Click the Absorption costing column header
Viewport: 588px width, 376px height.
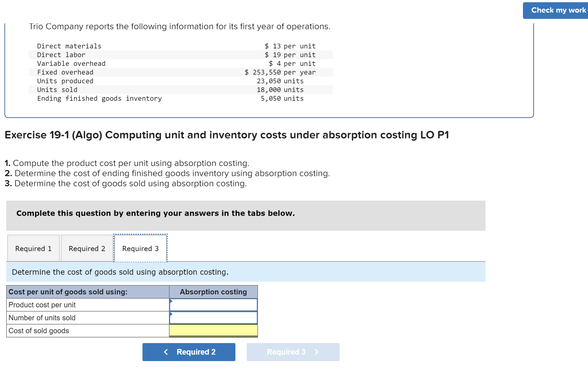pyautogui.click(x=213, y=292)
